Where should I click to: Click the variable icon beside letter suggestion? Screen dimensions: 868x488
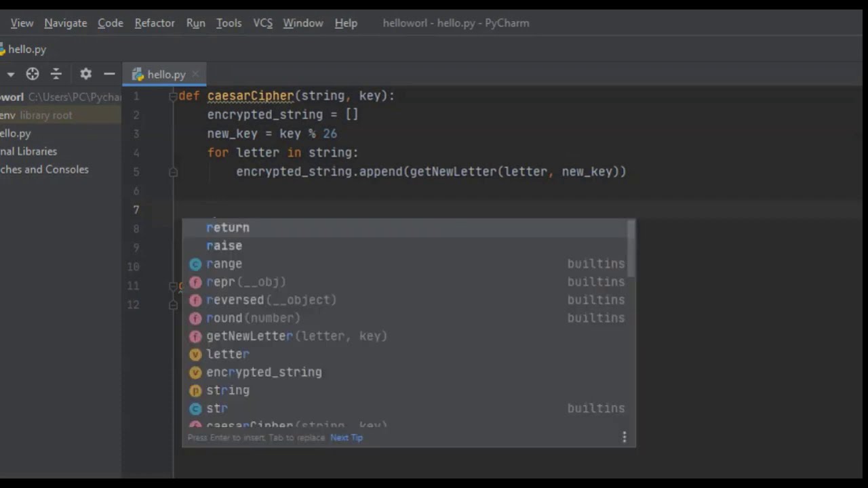(x=195, y=354)
